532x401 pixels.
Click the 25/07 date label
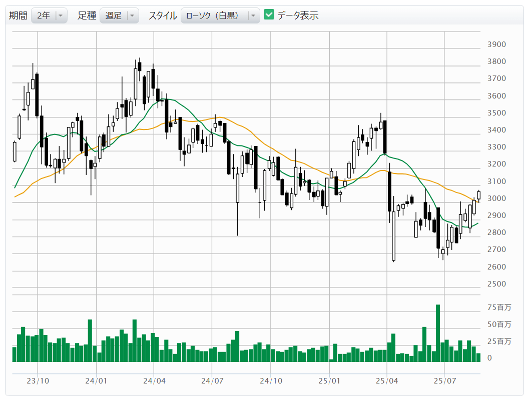(x=445, y=380)
